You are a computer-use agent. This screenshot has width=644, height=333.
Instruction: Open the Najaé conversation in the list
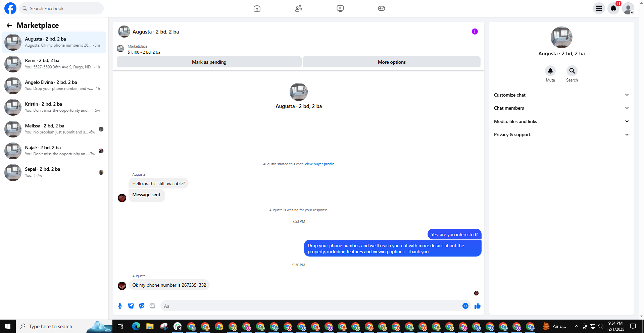click(54, 151)
